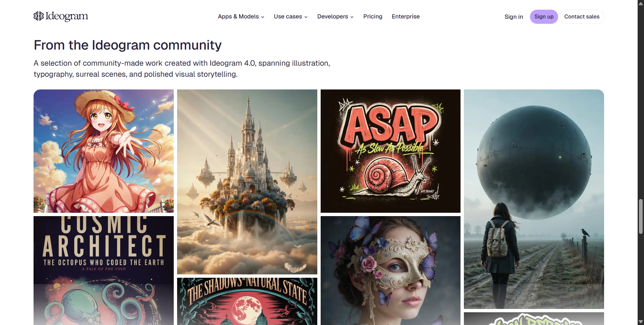The image size is (644, 325).
Task: Click the 'From the Ideogram community' heading
Action: click(128, 45)
